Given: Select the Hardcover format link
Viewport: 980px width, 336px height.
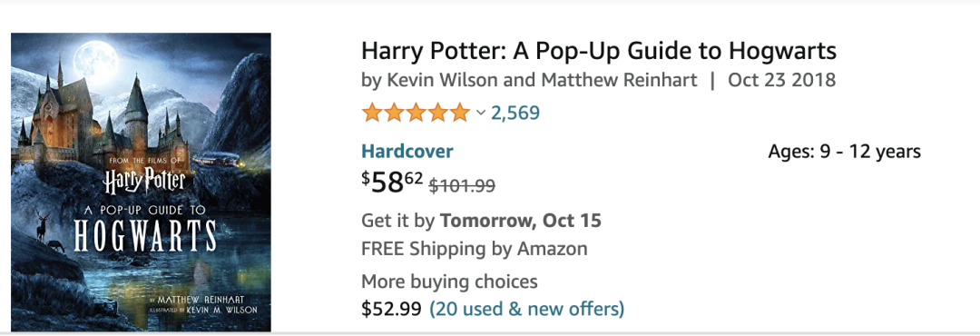Looking at the screenshot, I should [407, 152].
